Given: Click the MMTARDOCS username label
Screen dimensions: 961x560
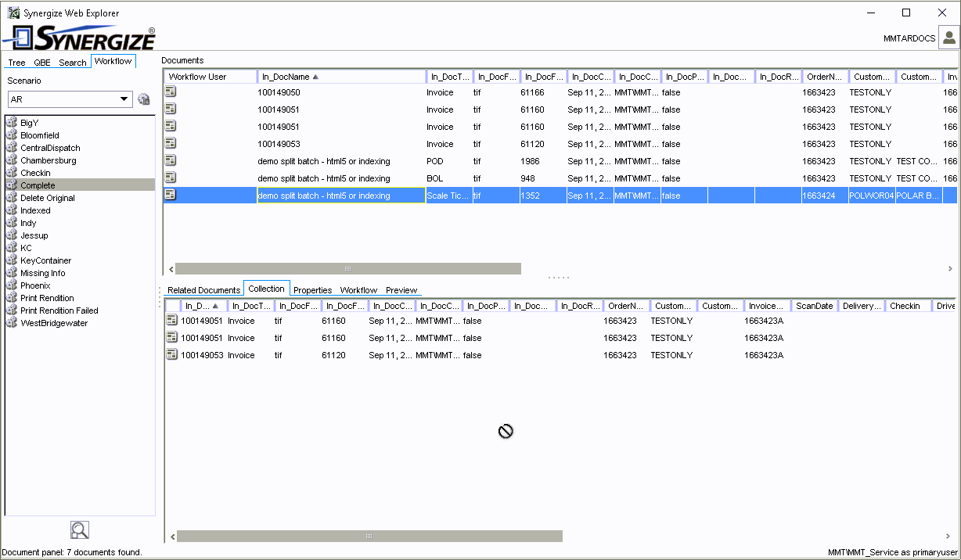Looking at the screenshot, I should pos(909,38).
